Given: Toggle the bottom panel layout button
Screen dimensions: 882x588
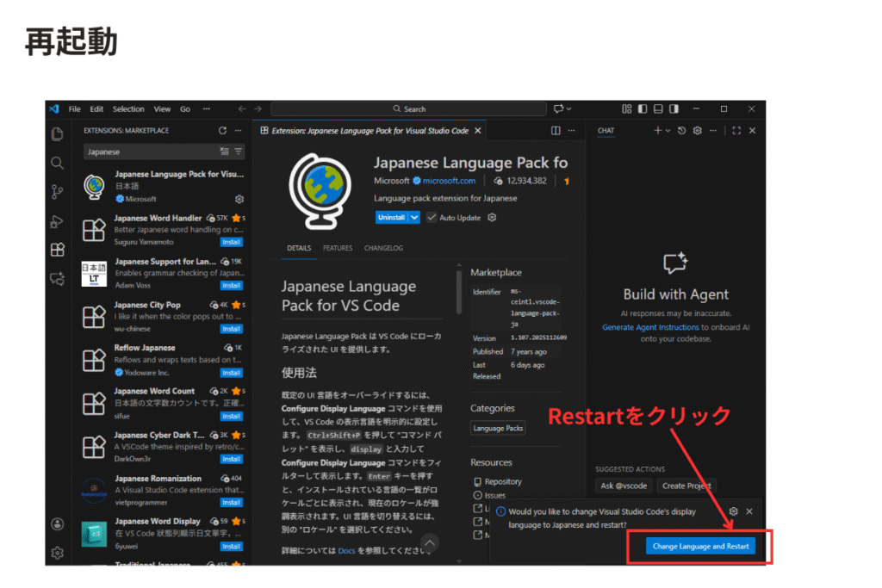Looking at the screenshot, I should pyautogui.click(x=658, y=109).
